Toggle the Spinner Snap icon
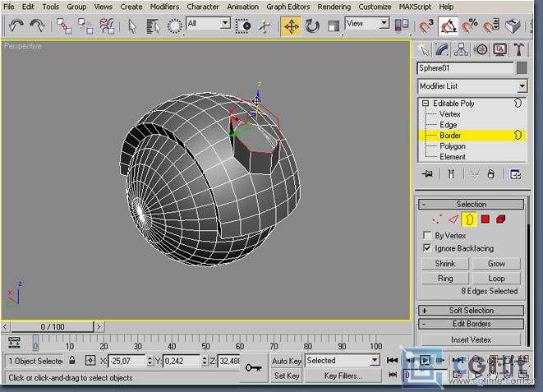Screen dimensions: 543x392 [x=491, y=26]
